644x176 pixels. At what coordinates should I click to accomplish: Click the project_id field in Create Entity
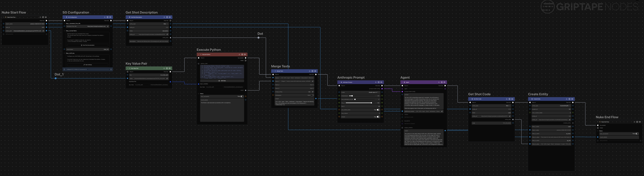point(552,109)
